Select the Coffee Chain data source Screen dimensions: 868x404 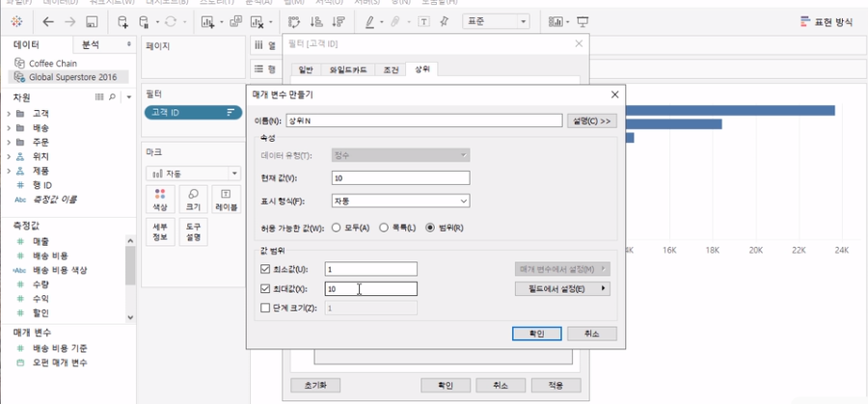53,63
